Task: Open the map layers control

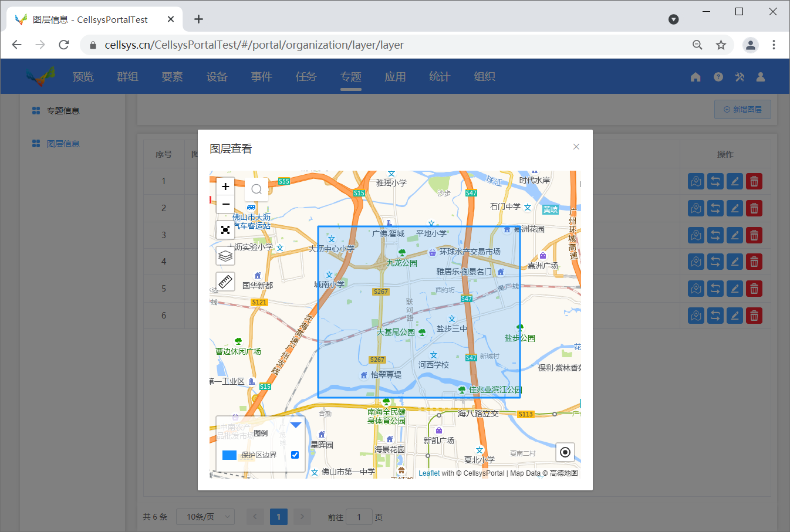Action: coord(225,256)
